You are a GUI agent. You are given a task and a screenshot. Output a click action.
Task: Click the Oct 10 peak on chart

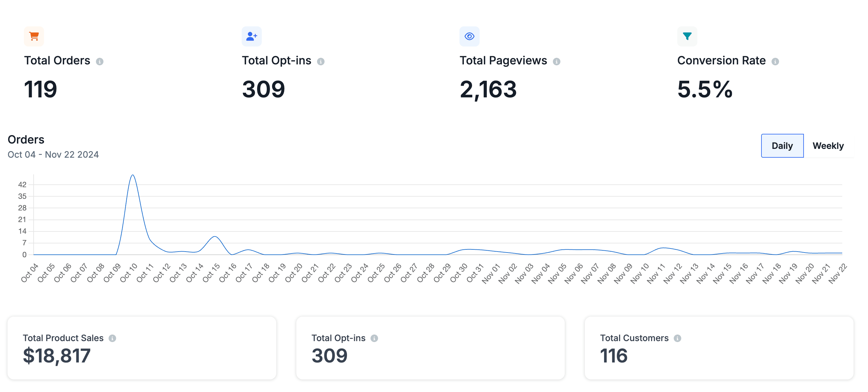point(133,175)
